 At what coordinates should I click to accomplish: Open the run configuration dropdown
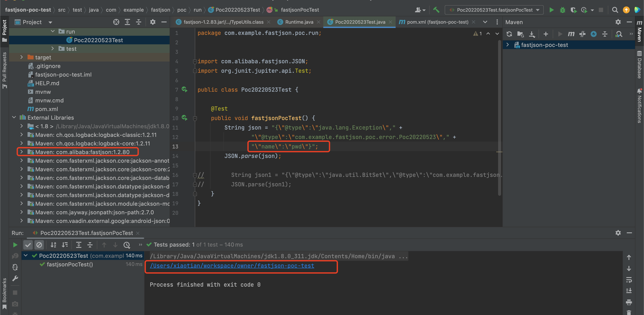pyautogui.click(x=494, y=10)
